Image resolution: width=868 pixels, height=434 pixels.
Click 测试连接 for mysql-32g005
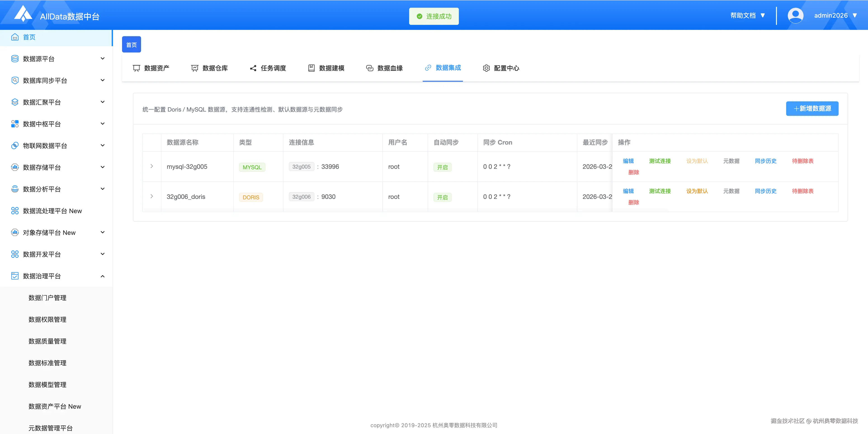[x=660, y=161]
